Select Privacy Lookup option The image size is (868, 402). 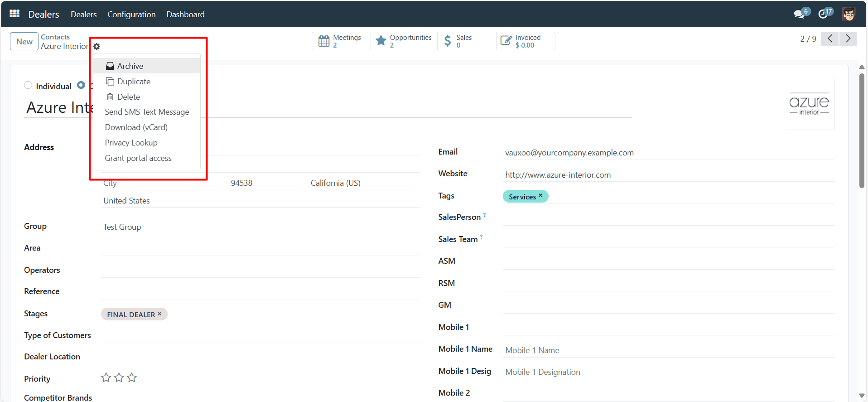(x=147, y=143)
